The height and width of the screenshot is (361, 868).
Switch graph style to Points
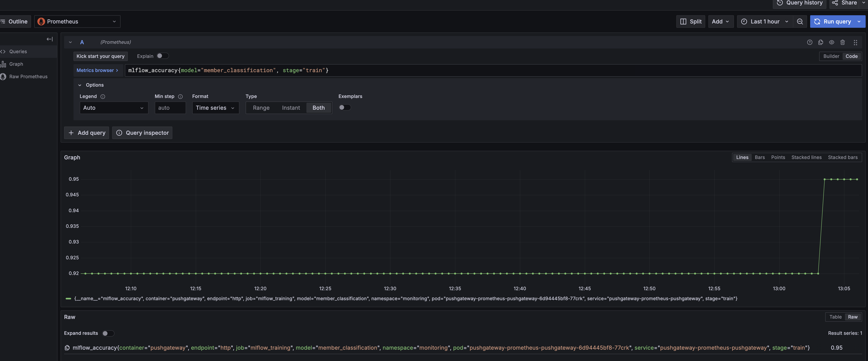coord(778,157)
